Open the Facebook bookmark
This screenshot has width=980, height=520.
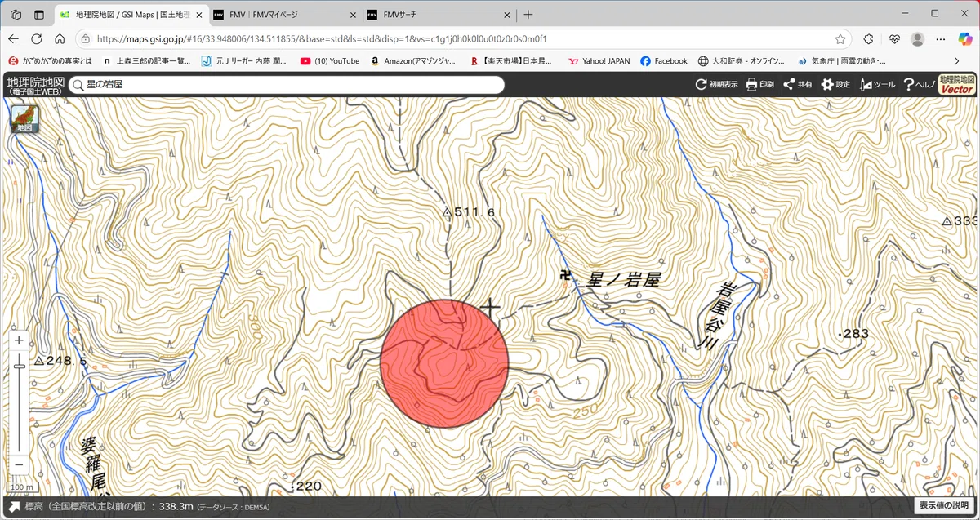[x=664, y=61]
